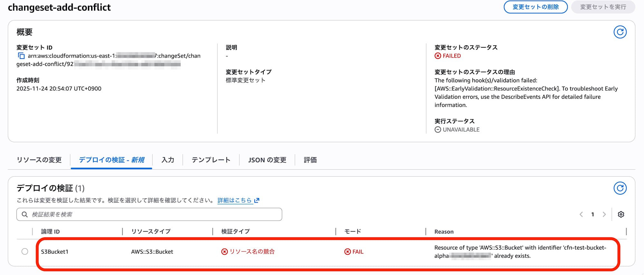Click the 論理 ID column header
Image resolution: width=644 pixels, height=275 pixels.
coord(50,232)
